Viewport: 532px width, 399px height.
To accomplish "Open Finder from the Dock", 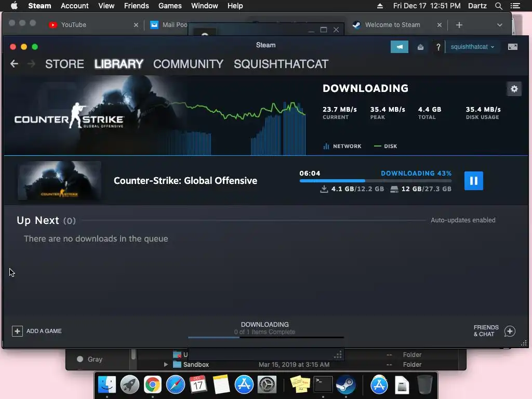I will point(107,385).
